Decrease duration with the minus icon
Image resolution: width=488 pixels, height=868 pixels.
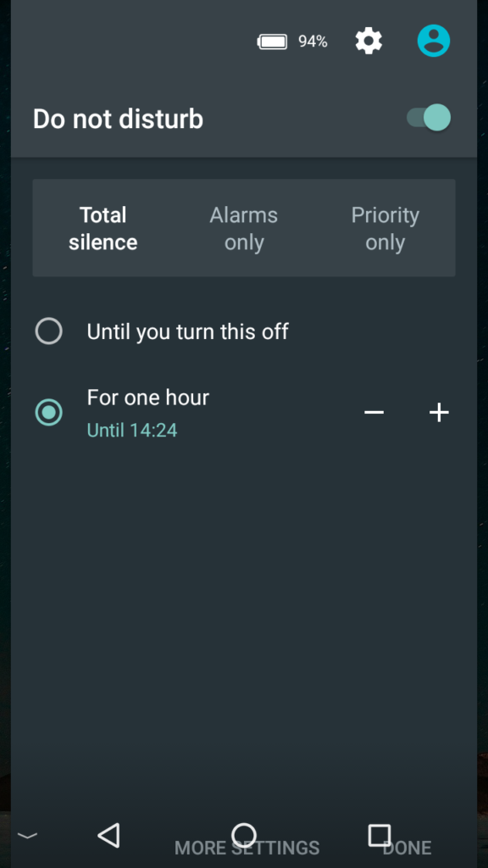374,413
